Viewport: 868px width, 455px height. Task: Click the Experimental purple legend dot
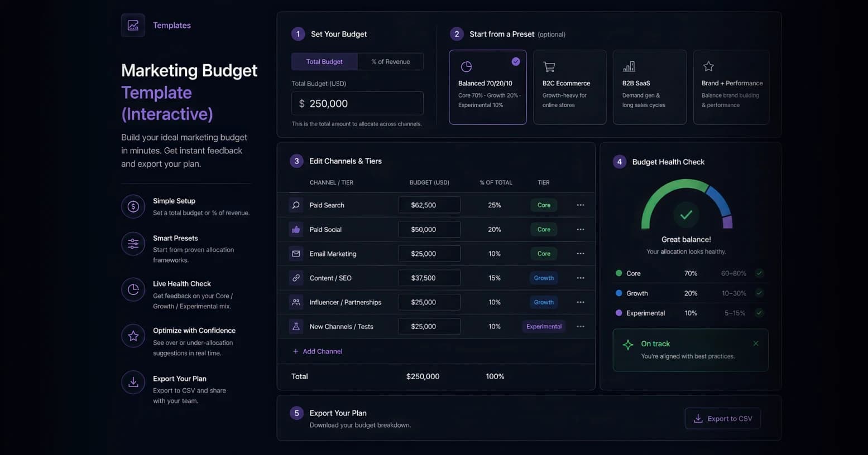[618, 313]
